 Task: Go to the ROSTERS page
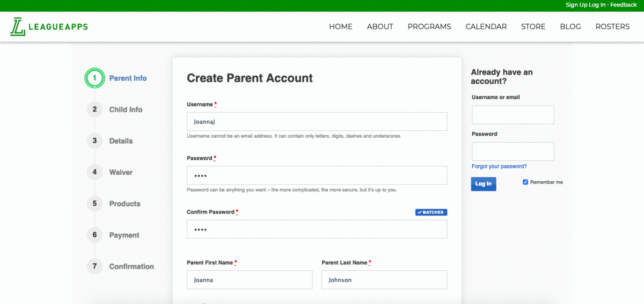(612, 27)
